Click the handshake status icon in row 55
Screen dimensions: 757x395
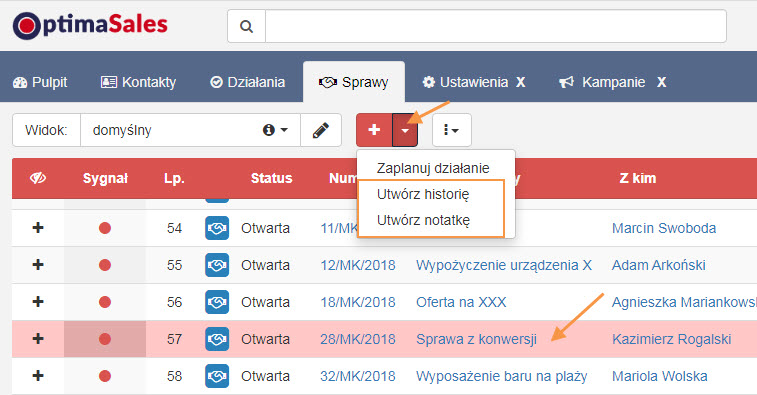217,265
